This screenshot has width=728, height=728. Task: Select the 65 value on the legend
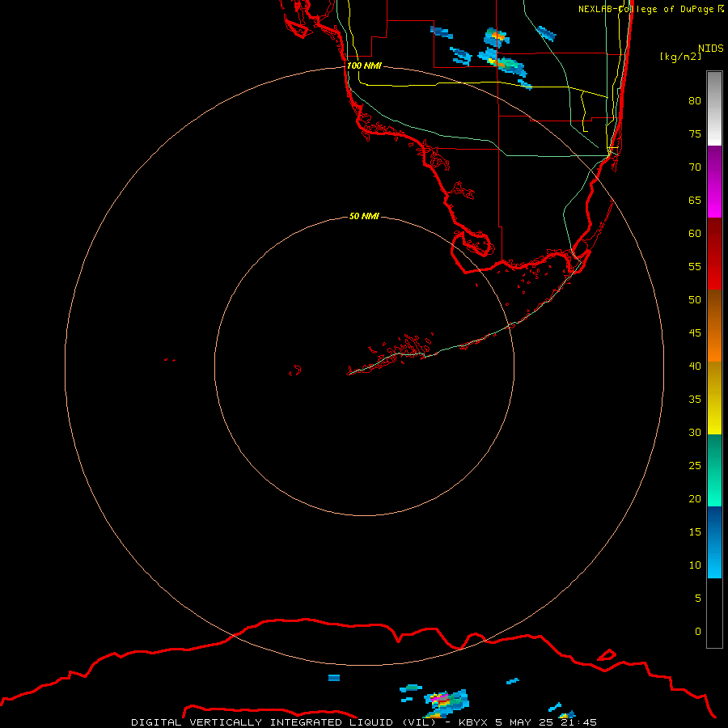tap(695, 200)
